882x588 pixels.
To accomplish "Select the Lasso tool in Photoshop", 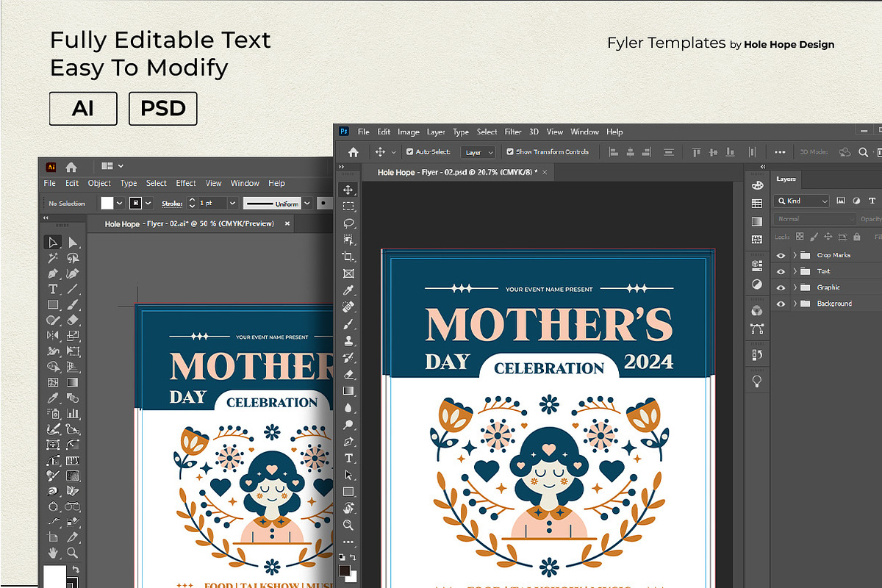I will pyautogui.click(x=348, y=223).
